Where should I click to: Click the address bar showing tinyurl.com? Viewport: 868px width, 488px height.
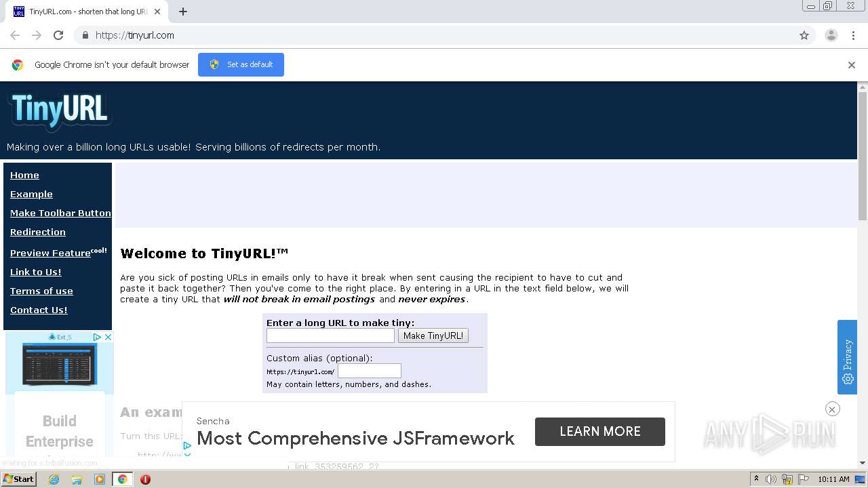point(434,35)
